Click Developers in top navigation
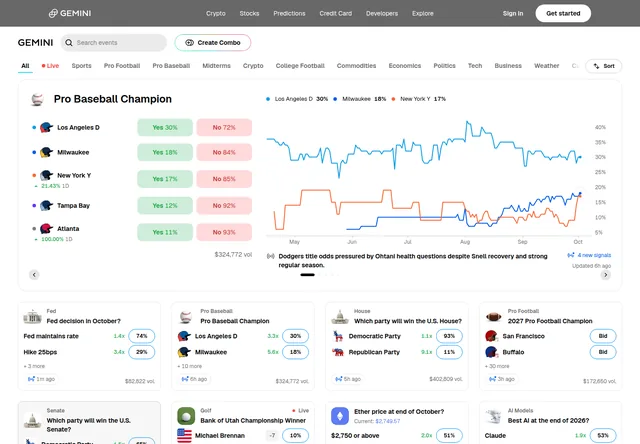 [382, 13]
